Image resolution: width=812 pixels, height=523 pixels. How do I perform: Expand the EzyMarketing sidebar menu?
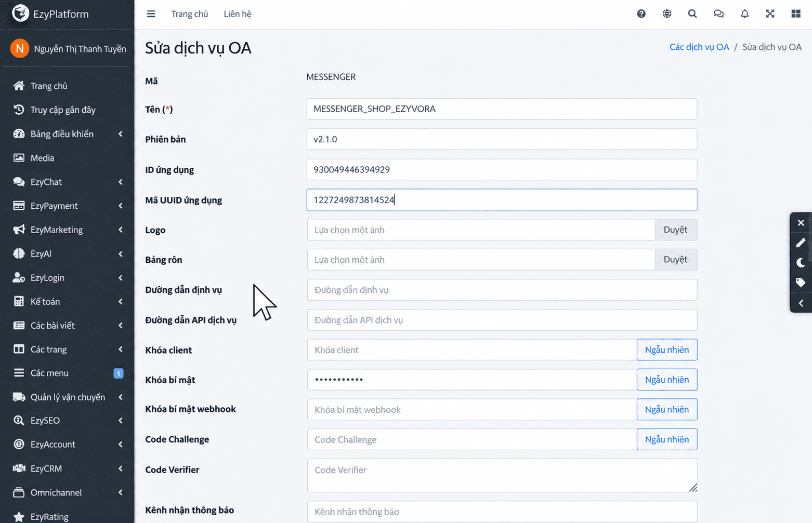click(x=67, y=230)
